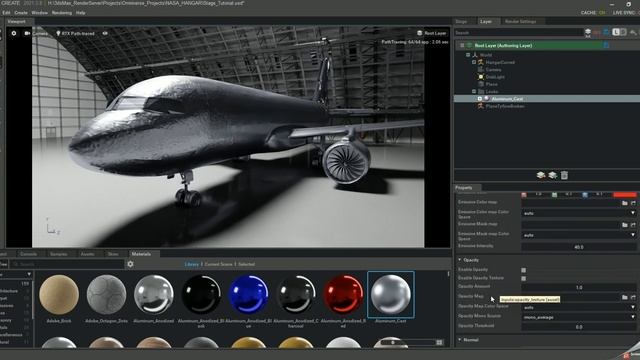Enable Opacity Texture checkbox
The width and height of the screenshot is (640, 360).
tap(524, 278)
